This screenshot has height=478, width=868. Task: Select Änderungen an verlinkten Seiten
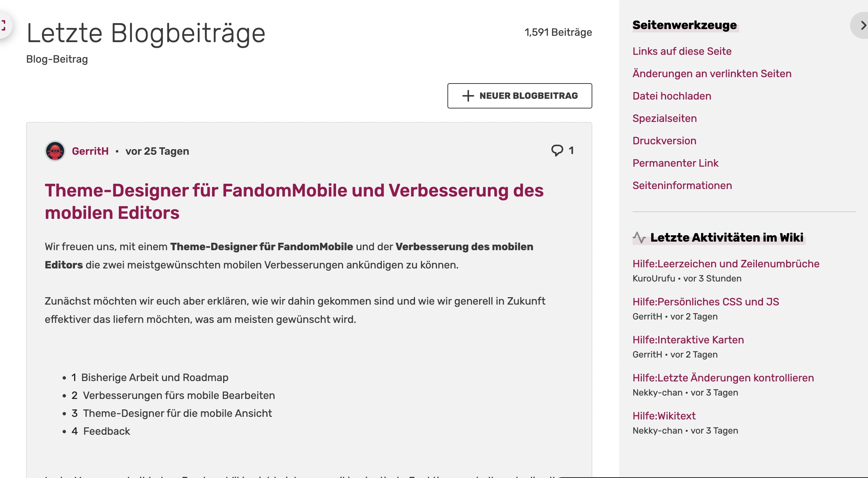[x=712, y=73]
